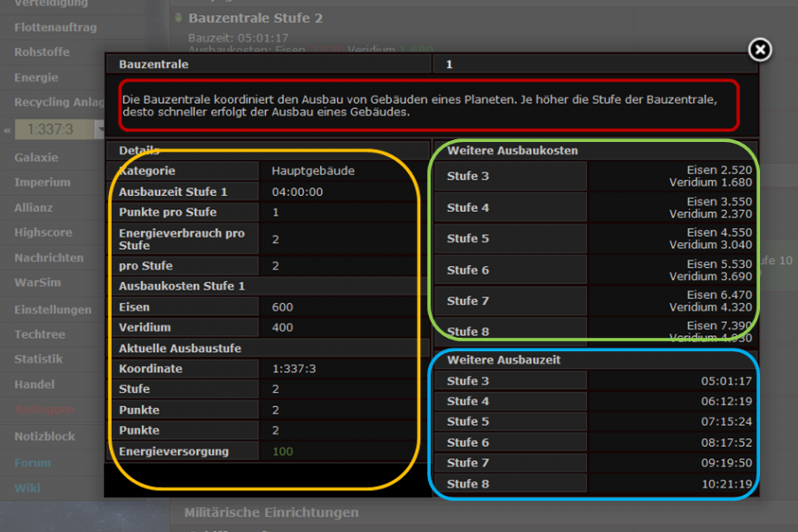The image size is (798, 532).
Task: Open the Galaxie view
Action: (x=36, y=157)
